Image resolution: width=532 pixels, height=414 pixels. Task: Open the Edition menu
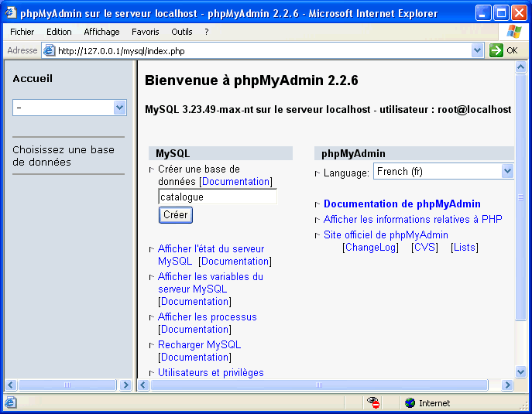(x=59, y=32)
